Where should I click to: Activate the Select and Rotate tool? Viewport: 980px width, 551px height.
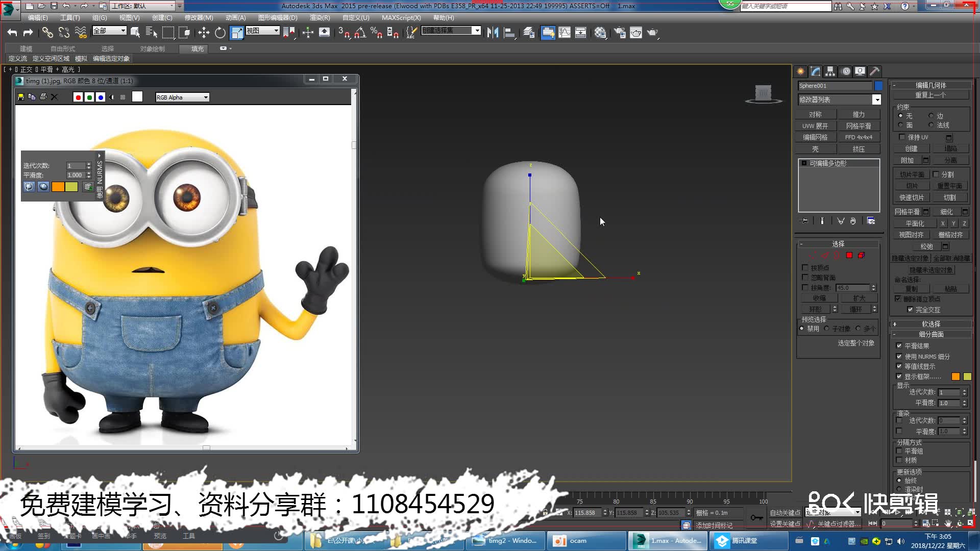tap(220, 33)
